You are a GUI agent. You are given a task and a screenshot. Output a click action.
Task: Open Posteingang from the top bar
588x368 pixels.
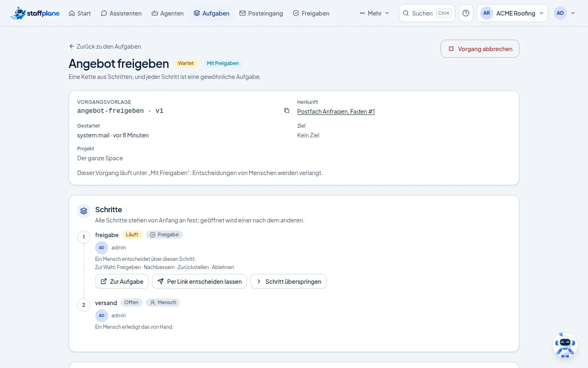pyautogui.click(x=261, y=13)
